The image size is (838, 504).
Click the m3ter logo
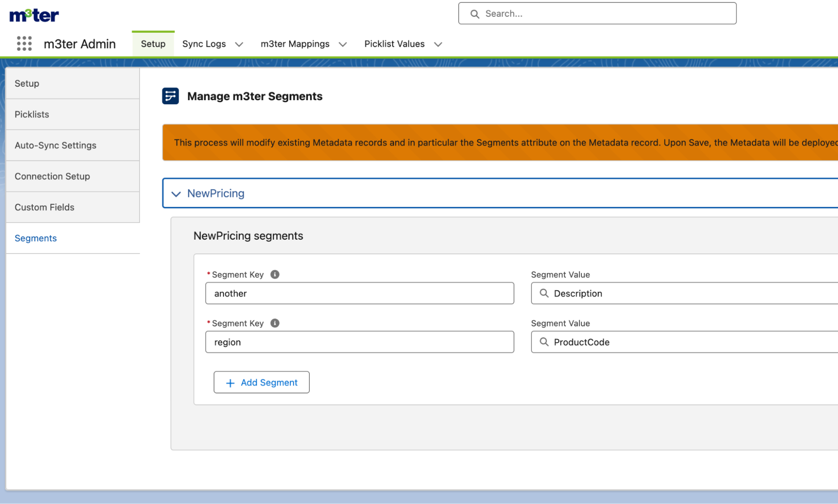click(x=34, y=15)
